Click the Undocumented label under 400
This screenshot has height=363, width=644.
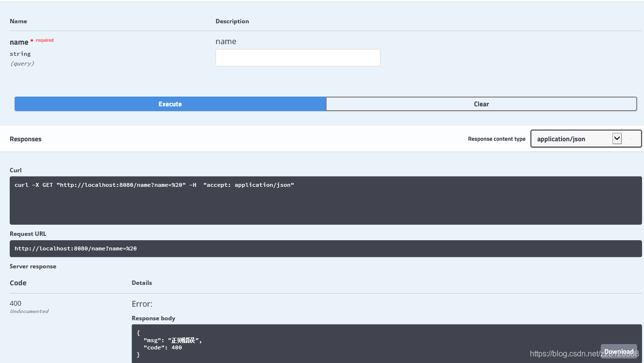pyautogui.click(x=29, y=312)
